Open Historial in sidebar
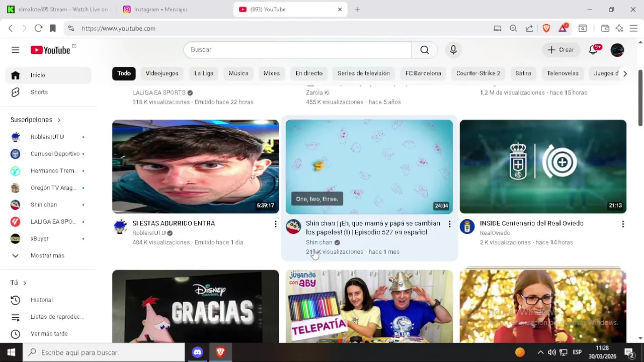The image size is (644, 362). point(48,300)
